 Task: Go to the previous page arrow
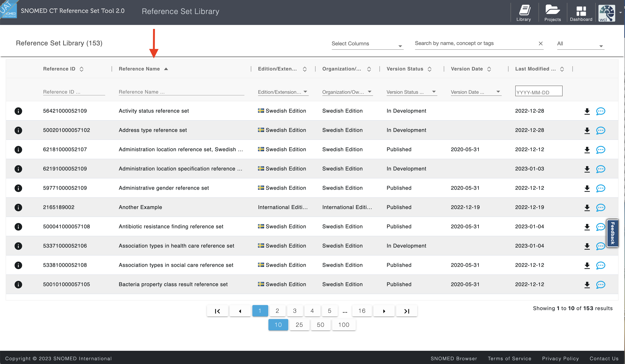pyautogui.click(x=240, y=311)
